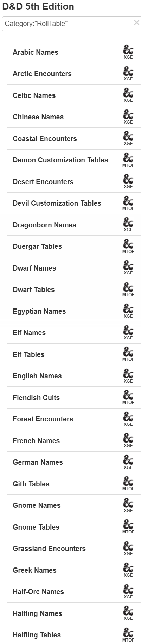Screen dimensions: 141x644
Task: Select Devil Customization Tables from the list
Action: (74, 203)
